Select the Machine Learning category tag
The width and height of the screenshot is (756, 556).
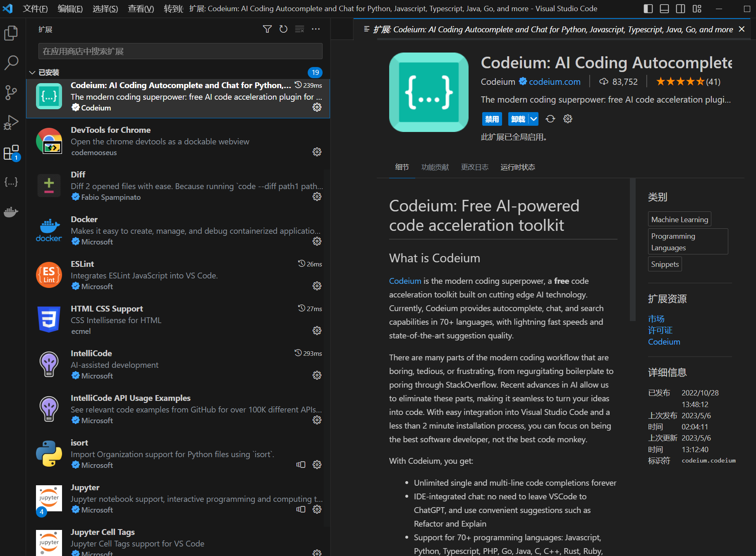pyautogui.click(x=679, y=219)
